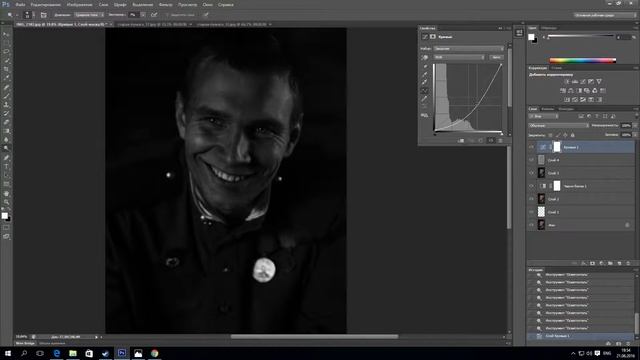This screenshot has width=640, height=360.
Task: Open the Файл menu
Action: 20,5
